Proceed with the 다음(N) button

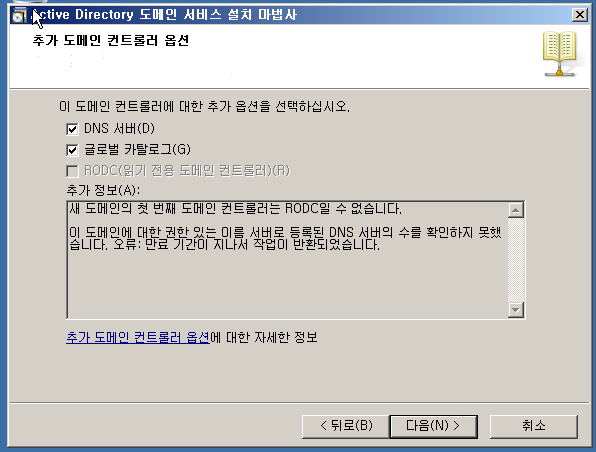tap(433, 426)
